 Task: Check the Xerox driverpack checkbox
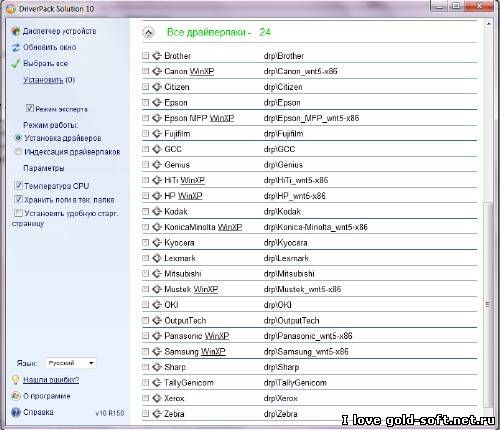(x=145, y=398)
